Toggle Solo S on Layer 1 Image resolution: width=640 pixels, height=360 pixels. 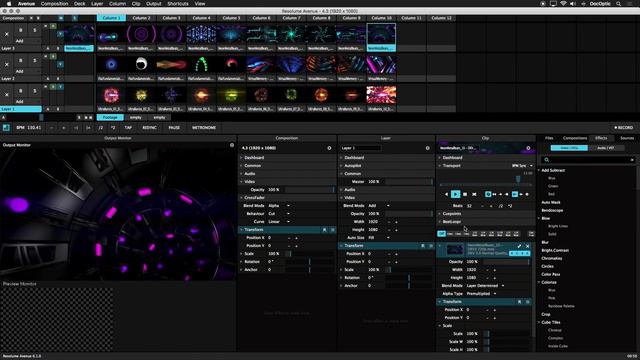[35, 91]
